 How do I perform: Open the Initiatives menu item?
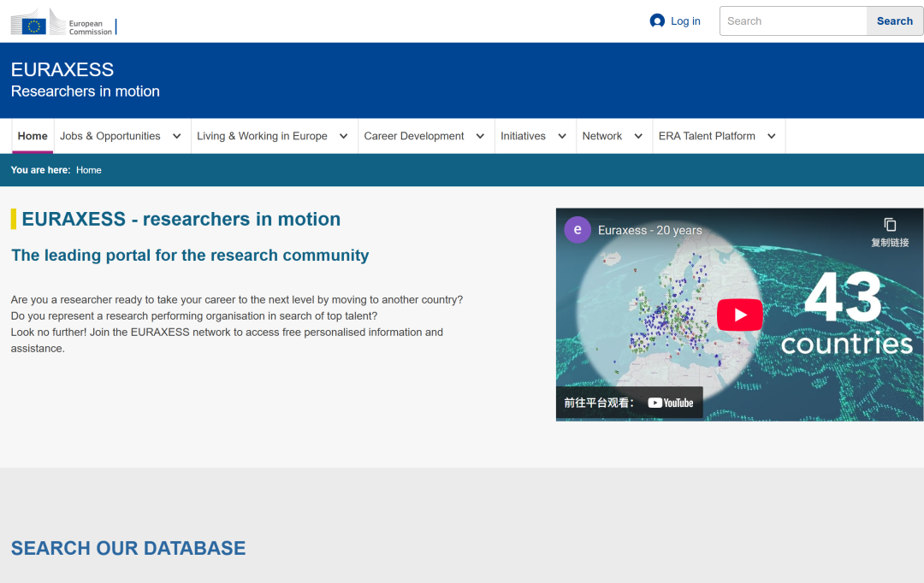click(x=524, y=136)
